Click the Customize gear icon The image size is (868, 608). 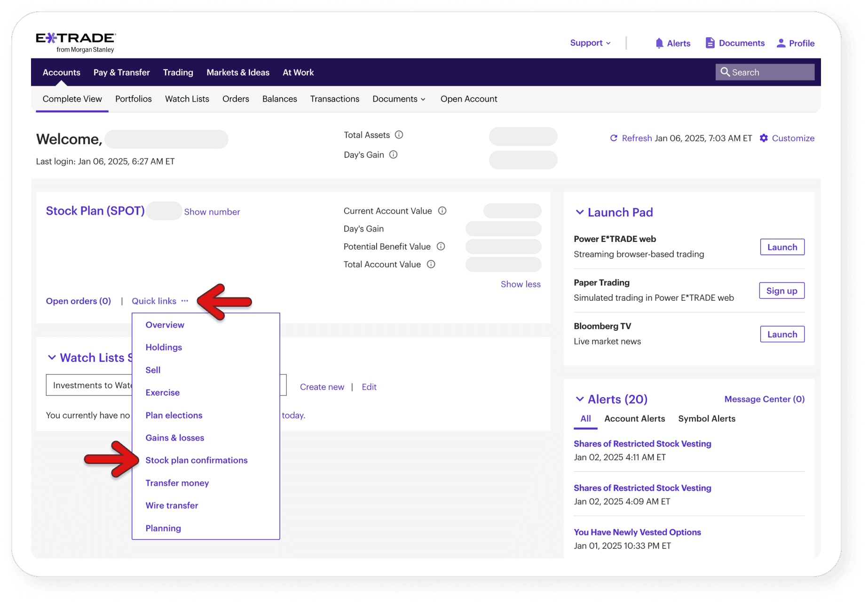pyautogui.click(x=764, y=138)
